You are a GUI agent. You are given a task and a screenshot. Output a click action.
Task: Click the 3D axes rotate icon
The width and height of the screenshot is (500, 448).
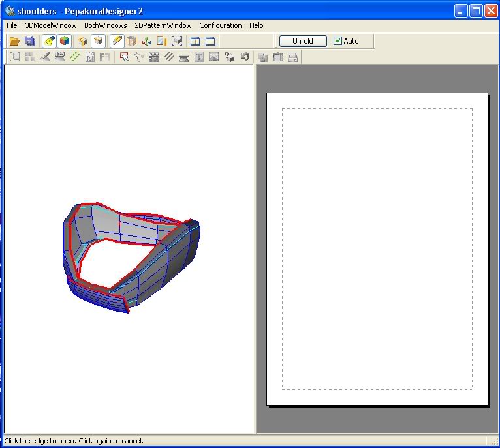[147, 41]
